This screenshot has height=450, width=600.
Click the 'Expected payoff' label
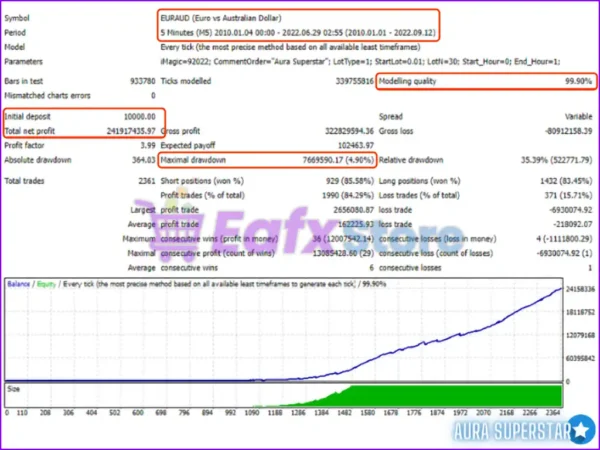pos(188,145)
